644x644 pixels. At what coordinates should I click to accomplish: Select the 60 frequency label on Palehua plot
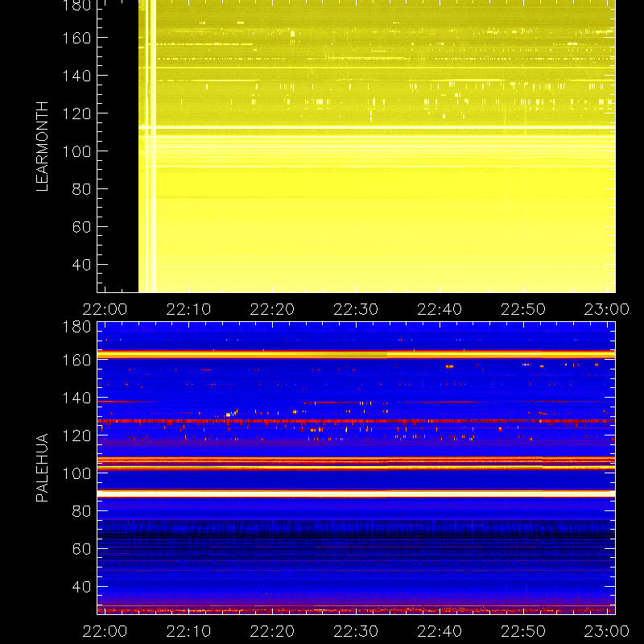tap(81, 549)
